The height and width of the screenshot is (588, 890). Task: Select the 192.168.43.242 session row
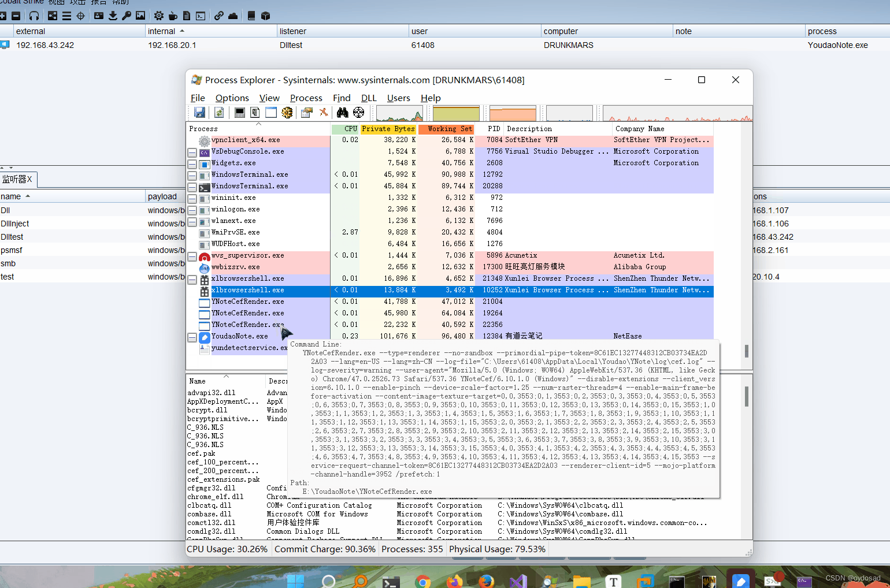(x=445, y=45)
